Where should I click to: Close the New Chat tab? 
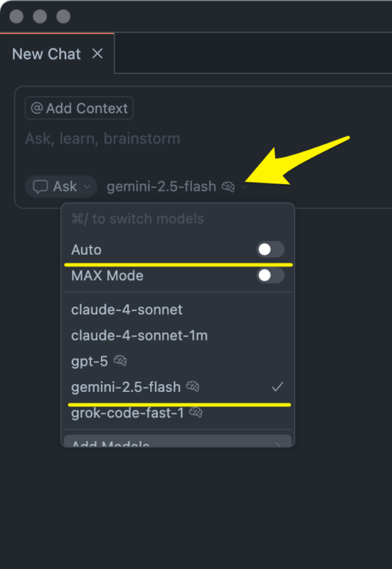[x=97, y=54]
